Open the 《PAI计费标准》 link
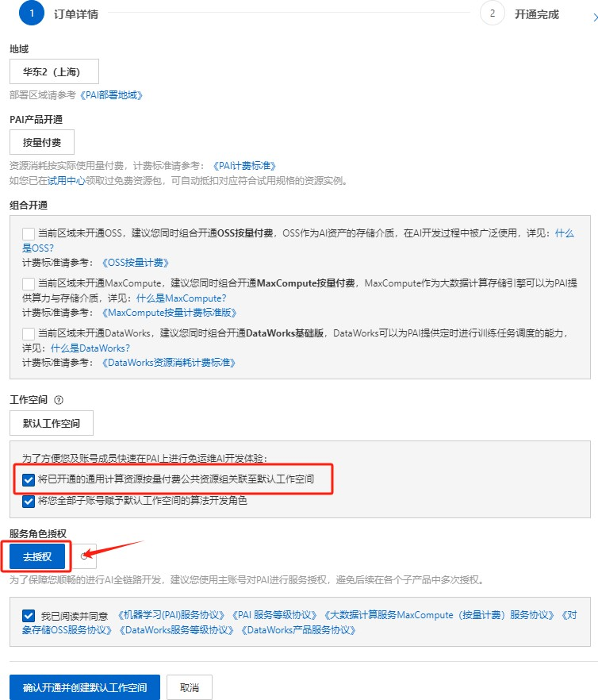This screenshot has width=598, height=700. pos(244,166)
